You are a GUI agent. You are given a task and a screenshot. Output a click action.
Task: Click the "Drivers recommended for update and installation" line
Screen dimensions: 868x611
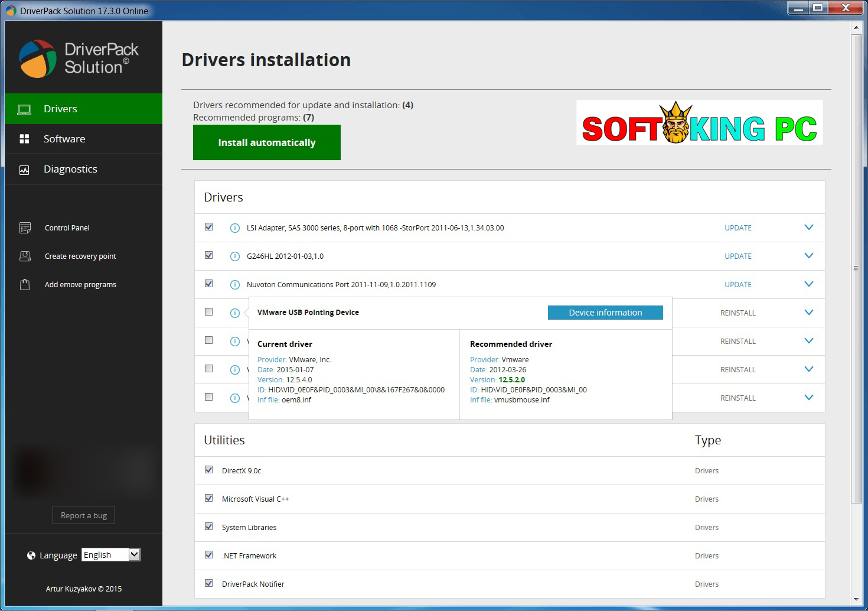[x=303, y=105]
